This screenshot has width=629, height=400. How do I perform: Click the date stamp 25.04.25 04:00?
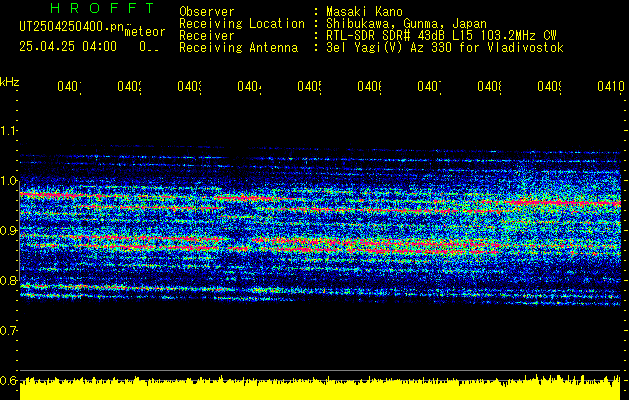[68, 47]
